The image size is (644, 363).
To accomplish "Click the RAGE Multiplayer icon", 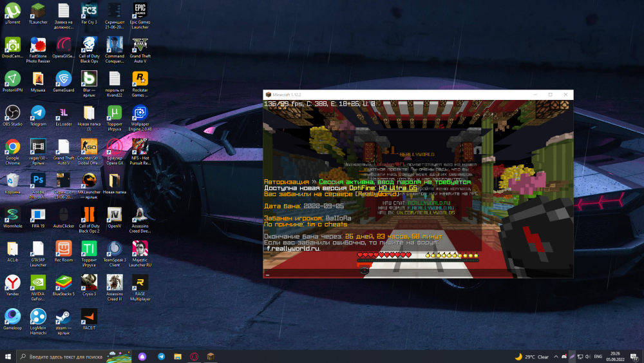I will point(140,288).
